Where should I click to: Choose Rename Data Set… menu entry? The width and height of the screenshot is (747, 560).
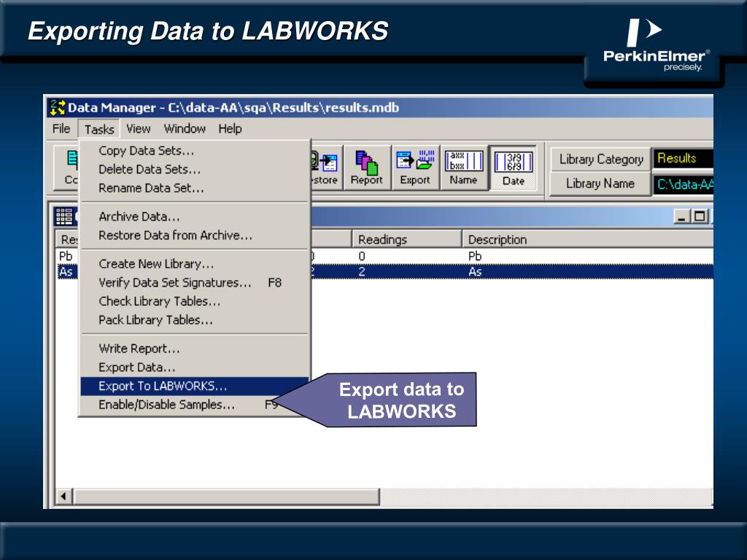(194, 187)
